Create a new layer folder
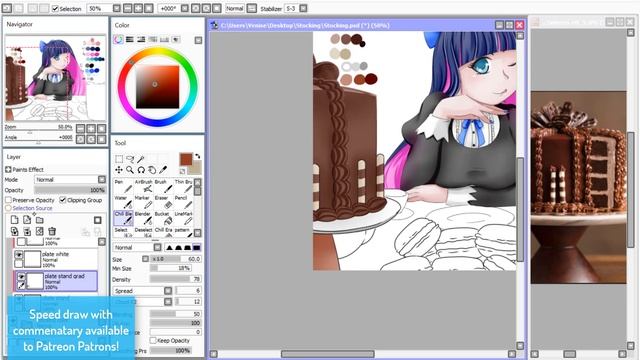Viewport: 640px width, 360px height. (40, 220)
